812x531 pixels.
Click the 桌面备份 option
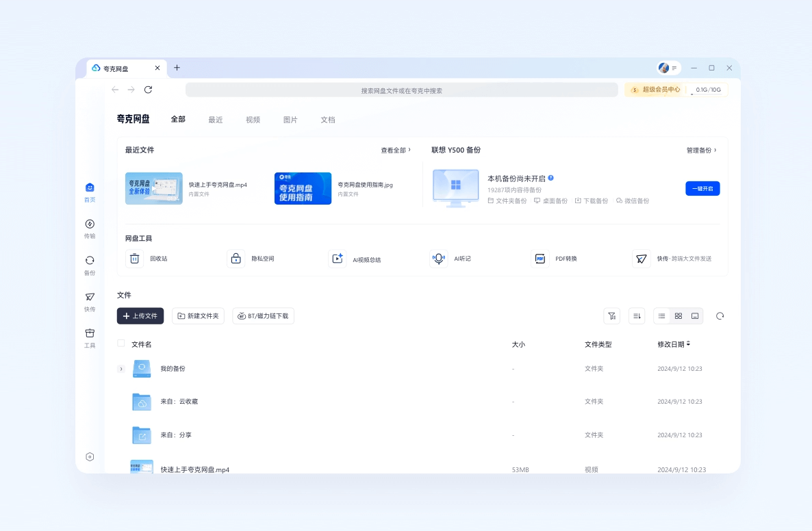tap(550, 200)
